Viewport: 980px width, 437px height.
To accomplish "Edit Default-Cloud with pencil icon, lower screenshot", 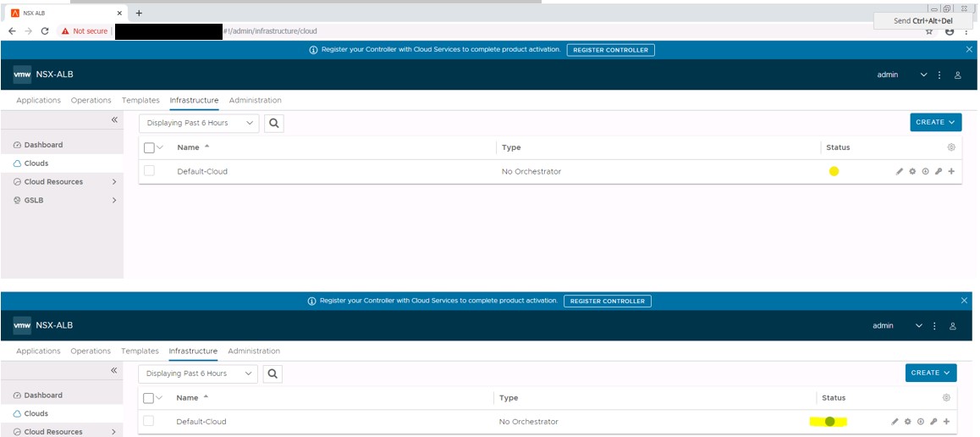I will point(895,422).
